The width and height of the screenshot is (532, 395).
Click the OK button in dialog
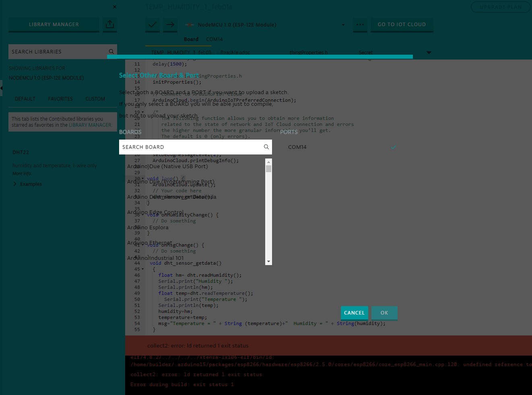point(384,313)
